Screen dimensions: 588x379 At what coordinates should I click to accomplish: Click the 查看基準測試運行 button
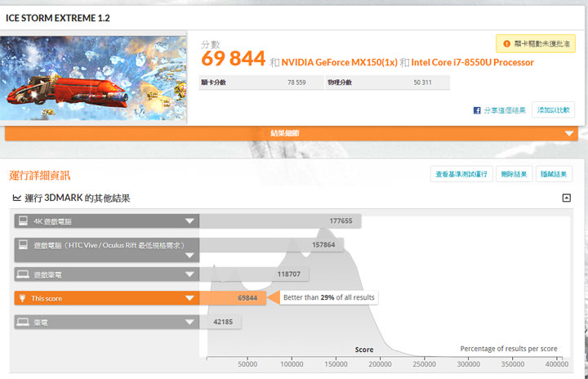[x=461, y=174]
